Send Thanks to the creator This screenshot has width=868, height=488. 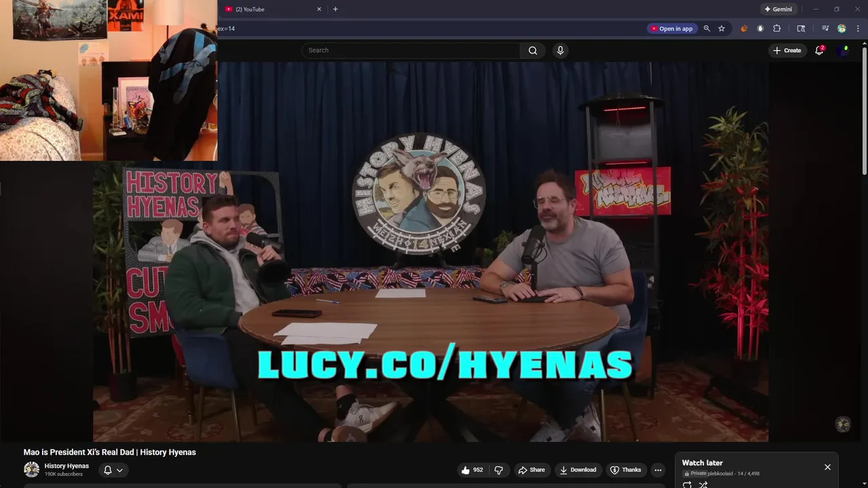click(625, 470)
